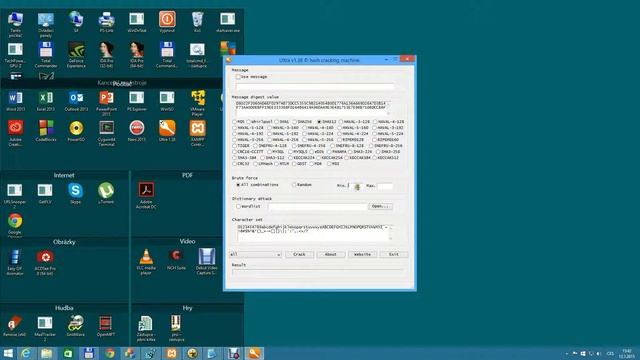Click the Character set scrollbar

[390, 232]
